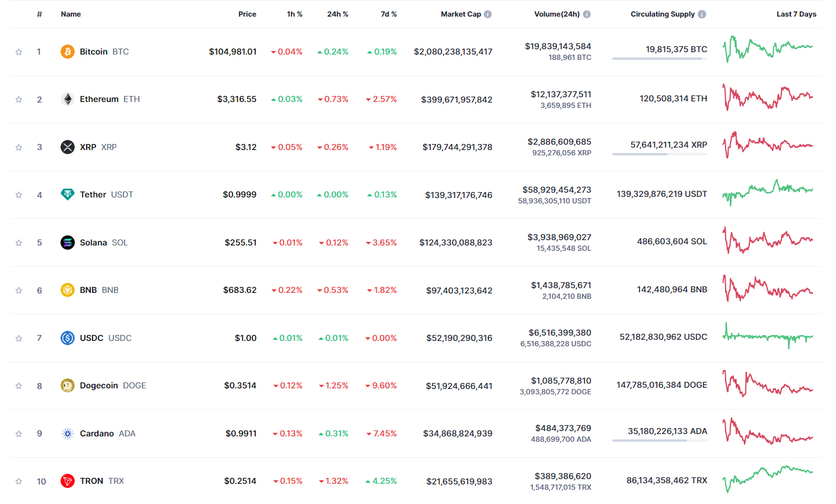Sort by Volume(24h) column header

point(557,14)
